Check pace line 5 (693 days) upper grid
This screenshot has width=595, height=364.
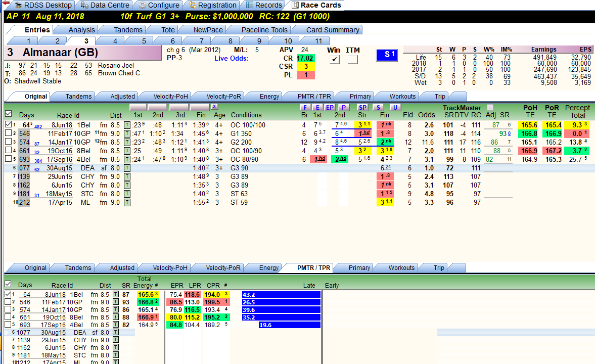[9, 159]
